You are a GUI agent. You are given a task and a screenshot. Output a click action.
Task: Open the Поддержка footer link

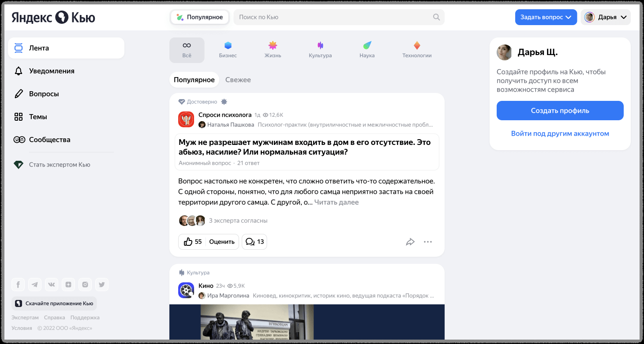(x=85, y=318)
